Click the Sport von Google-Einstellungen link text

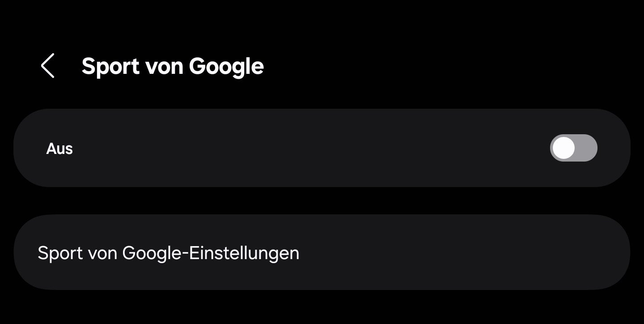168,253
